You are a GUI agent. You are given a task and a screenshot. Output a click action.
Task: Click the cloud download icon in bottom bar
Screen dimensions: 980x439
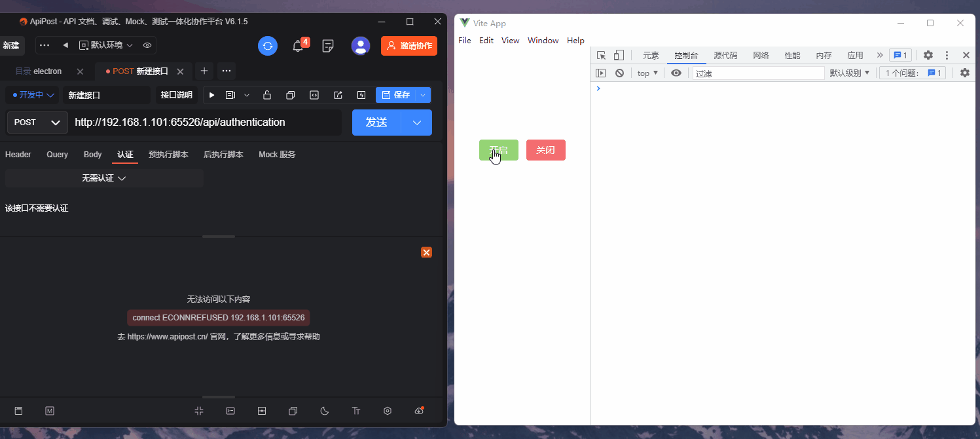(x=419, y=411)
